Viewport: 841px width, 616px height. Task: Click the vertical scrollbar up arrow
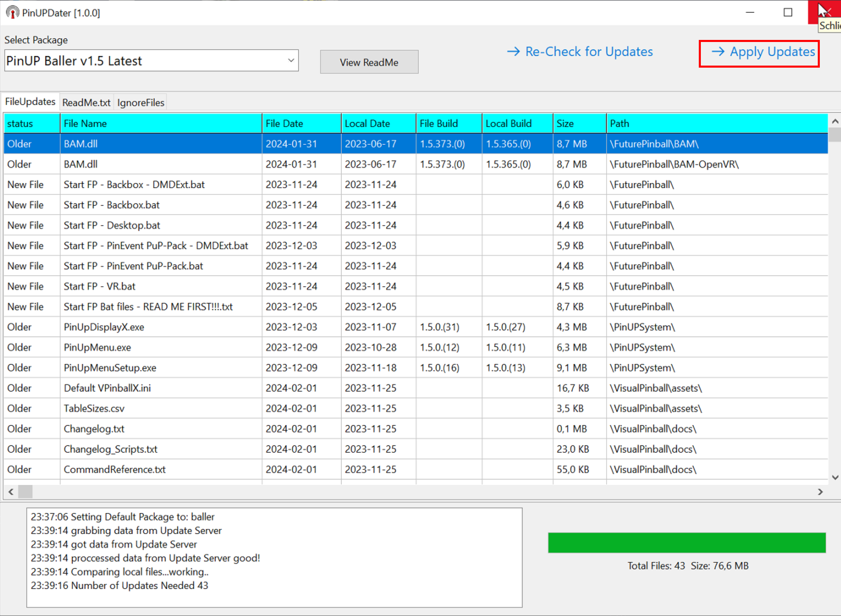click(x=835, y=121)
